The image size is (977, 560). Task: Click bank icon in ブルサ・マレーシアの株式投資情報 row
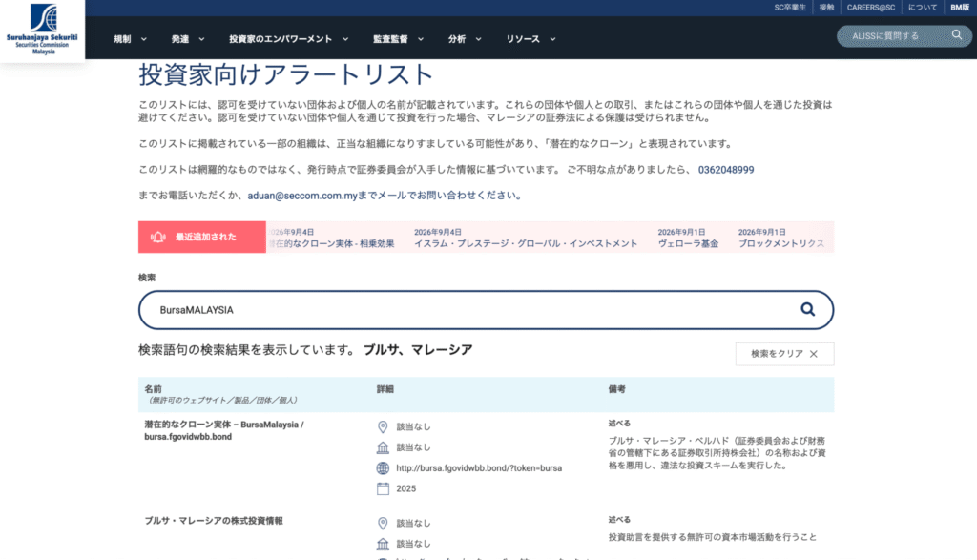tap(383, 544)
